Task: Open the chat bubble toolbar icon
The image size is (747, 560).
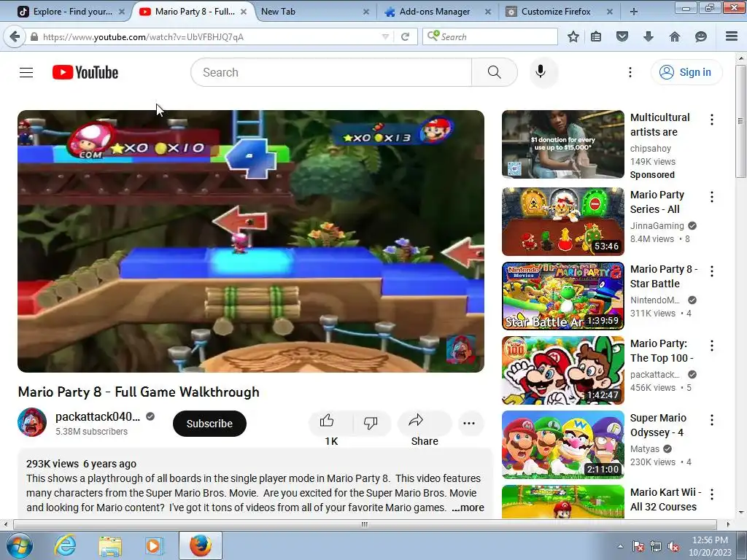Action: click(x=701, y=36)
